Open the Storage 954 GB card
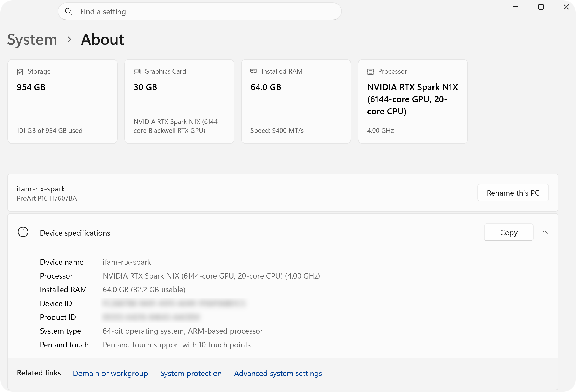The width and height of the screenshot is (576, 392). pos(63,101)
